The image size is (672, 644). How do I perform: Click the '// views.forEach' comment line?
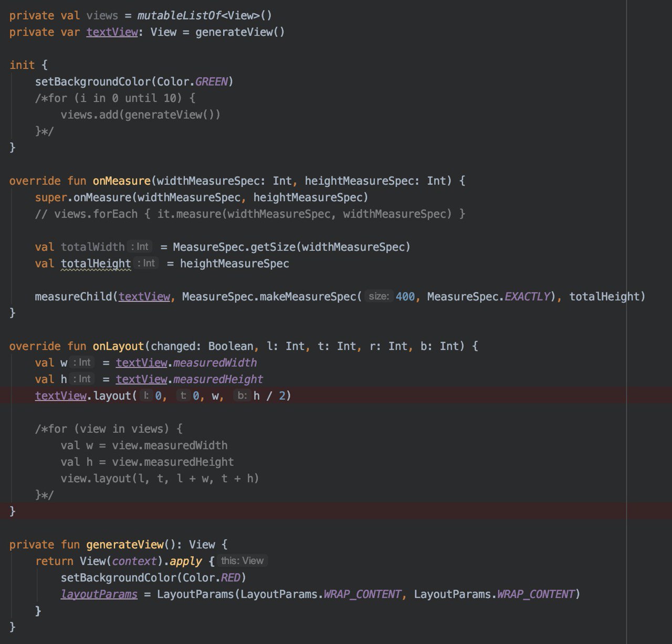click(250, 214)
